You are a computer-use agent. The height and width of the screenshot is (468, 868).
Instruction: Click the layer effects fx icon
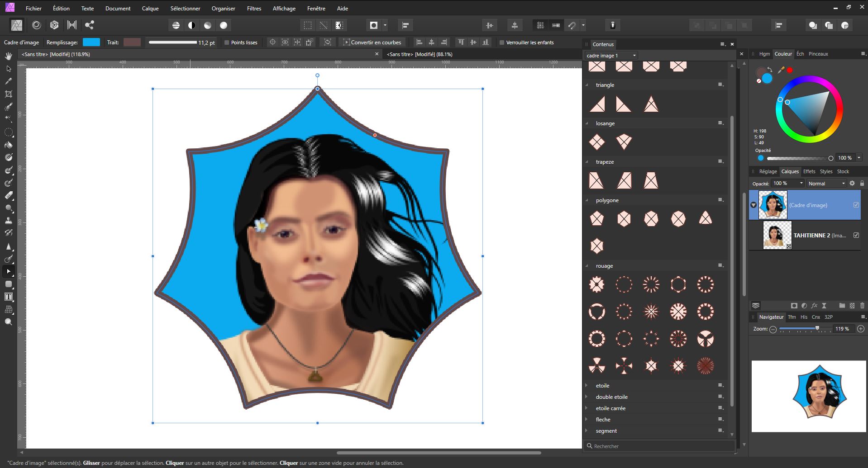point(814,306)
